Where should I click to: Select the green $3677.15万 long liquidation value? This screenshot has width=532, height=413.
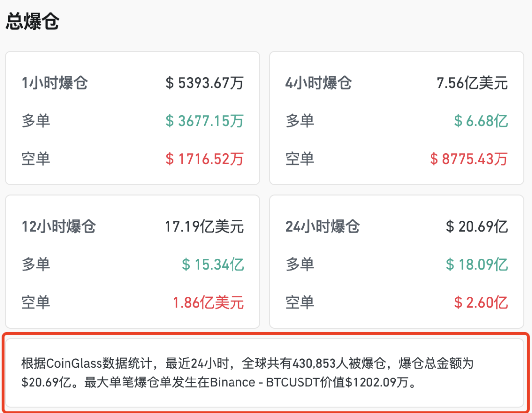click(204, 121)
